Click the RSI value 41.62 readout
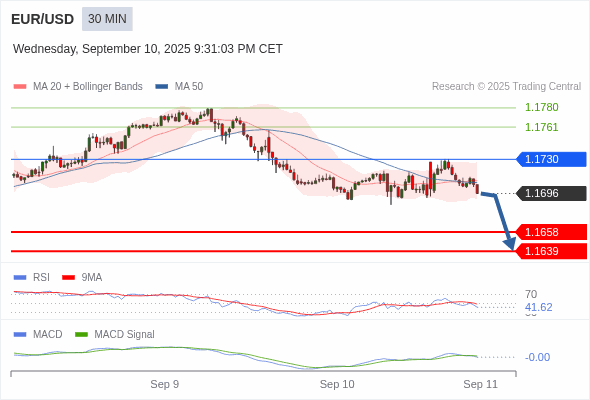Image resolution: width=590 pixels, height=400 pixels. point(538,307)
